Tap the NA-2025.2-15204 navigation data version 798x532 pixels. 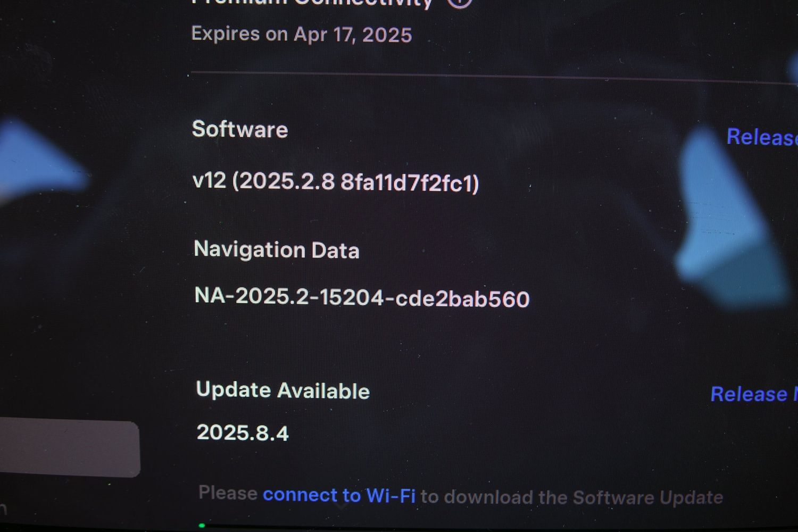pyautogui.click(x=289, y=296)
